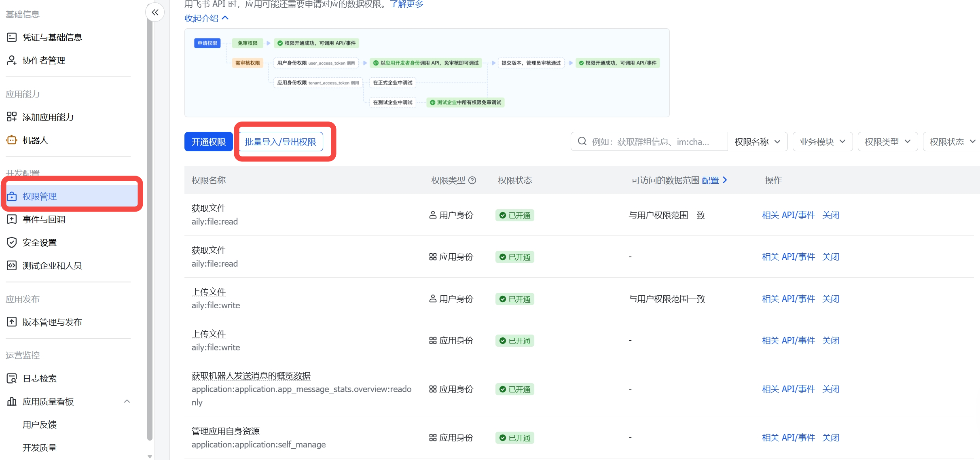This screenshot has height=460, width=980.
Task: Open the 权限名称 dropdown
Action: pyautogui.click(x=757, y=142)
